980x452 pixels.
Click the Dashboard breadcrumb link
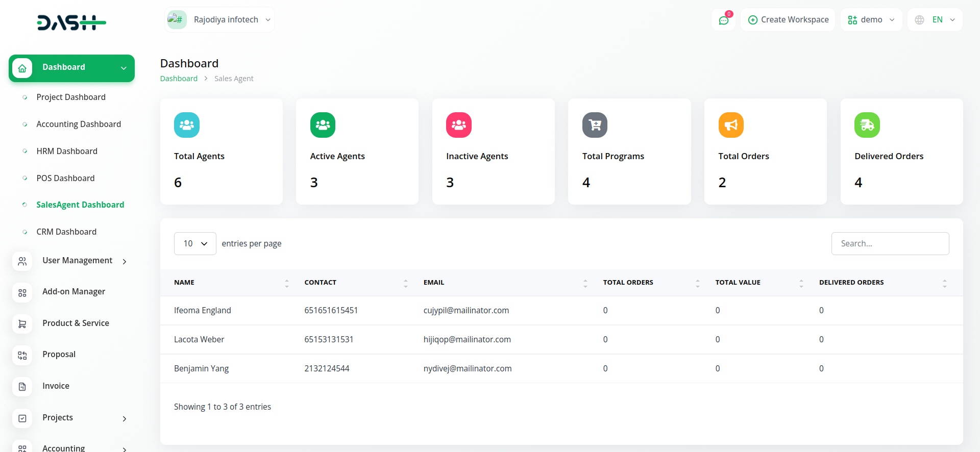pos(179,79)
